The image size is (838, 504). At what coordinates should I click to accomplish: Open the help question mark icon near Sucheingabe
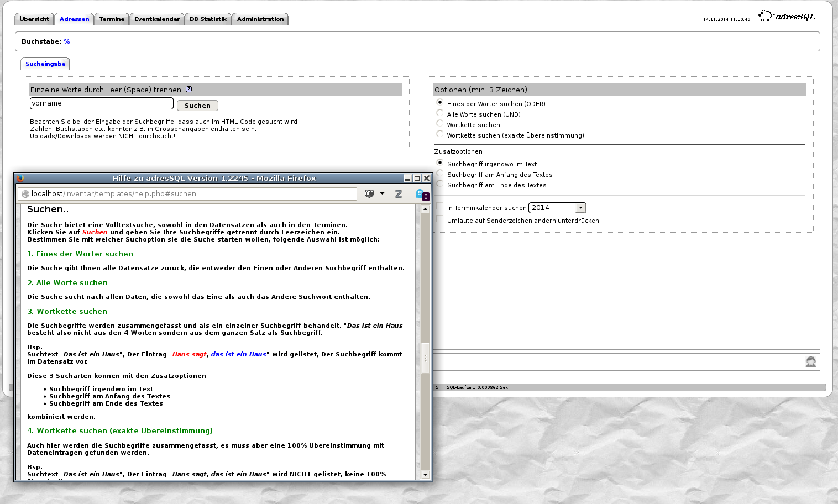[x=188, y=89]
